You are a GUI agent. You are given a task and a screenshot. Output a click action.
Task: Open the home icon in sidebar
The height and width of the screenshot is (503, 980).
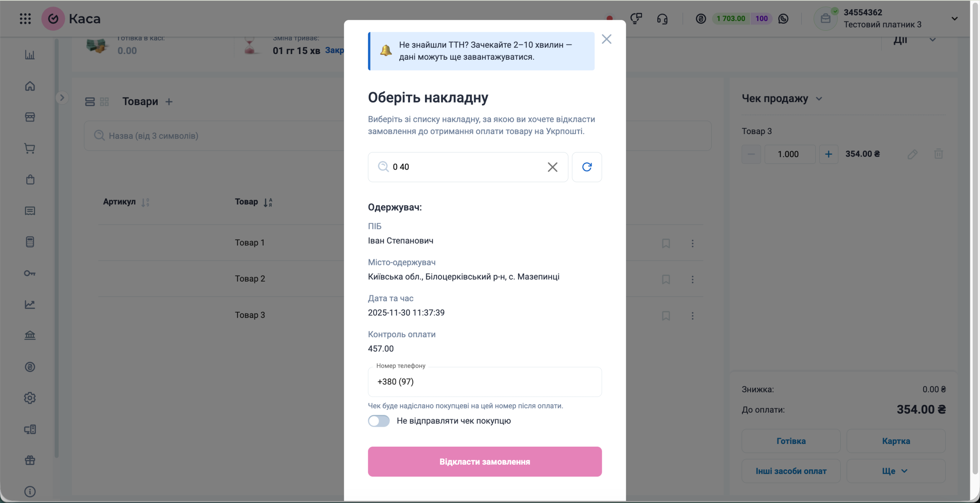30,86
